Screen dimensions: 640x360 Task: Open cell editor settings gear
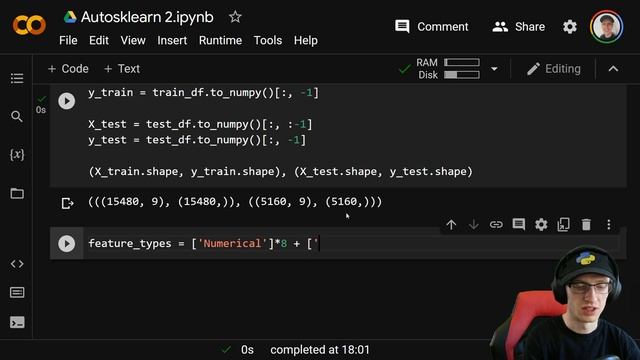(x=541, y=224)
